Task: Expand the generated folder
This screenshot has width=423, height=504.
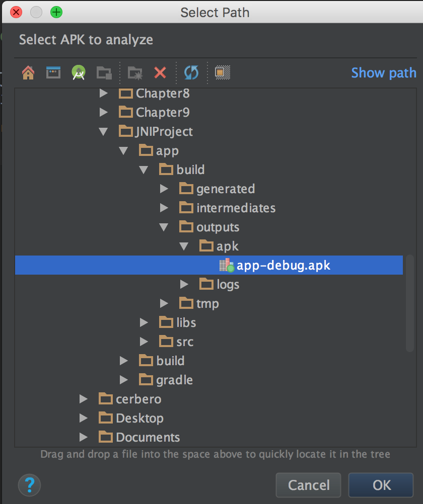Action: 164,189
